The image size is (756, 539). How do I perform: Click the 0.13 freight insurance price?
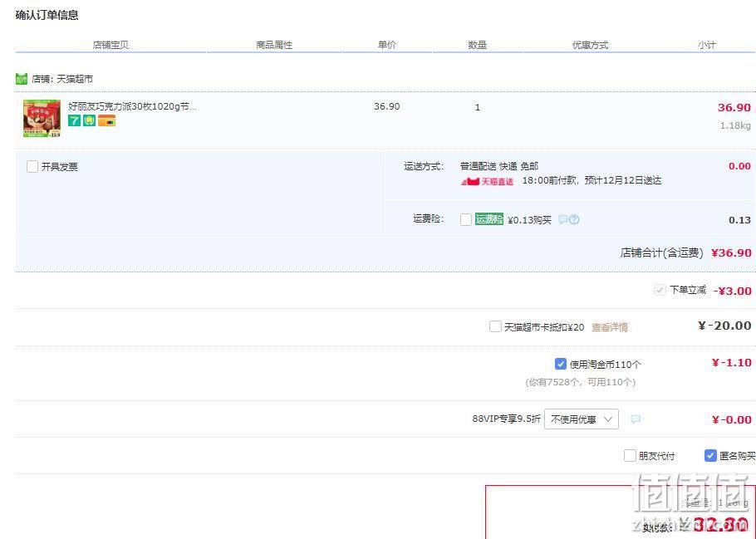tap(739, 220)
